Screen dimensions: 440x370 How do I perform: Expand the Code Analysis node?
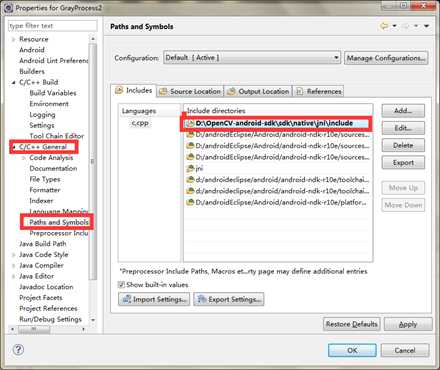point(24,158)
